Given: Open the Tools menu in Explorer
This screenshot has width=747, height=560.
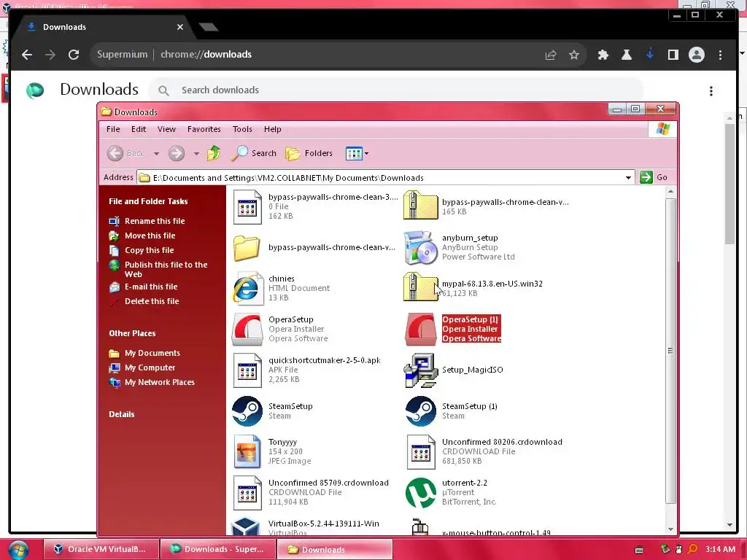Looking at the screenshot, I should click(242, 129).
